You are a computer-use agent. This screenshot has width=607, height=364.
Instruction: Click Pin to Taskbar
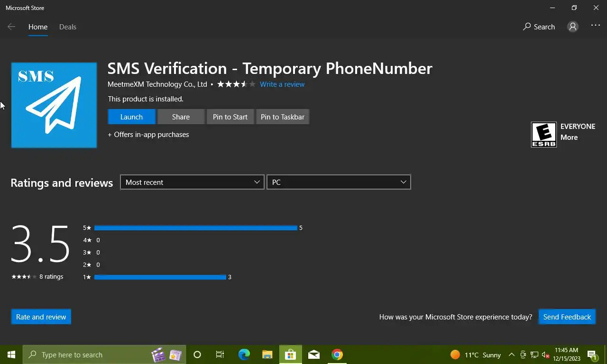(283, 117)
